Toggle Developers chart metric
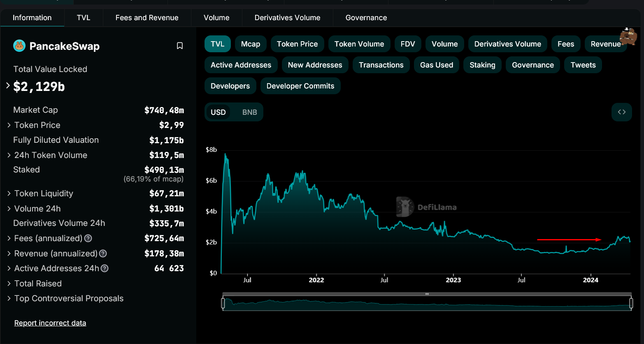The height and width of the screenshot is (344, 644). [x=230, y=86]
